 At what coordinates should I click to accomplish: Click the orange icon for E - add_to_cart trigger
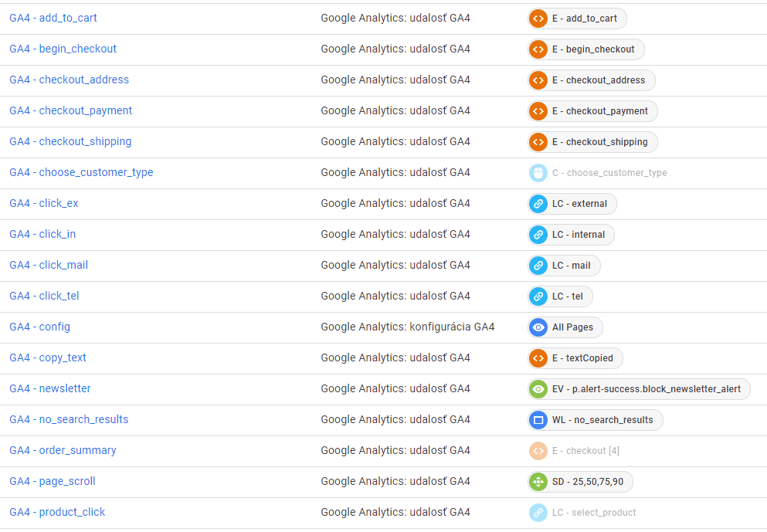click(x=538, y=19)
